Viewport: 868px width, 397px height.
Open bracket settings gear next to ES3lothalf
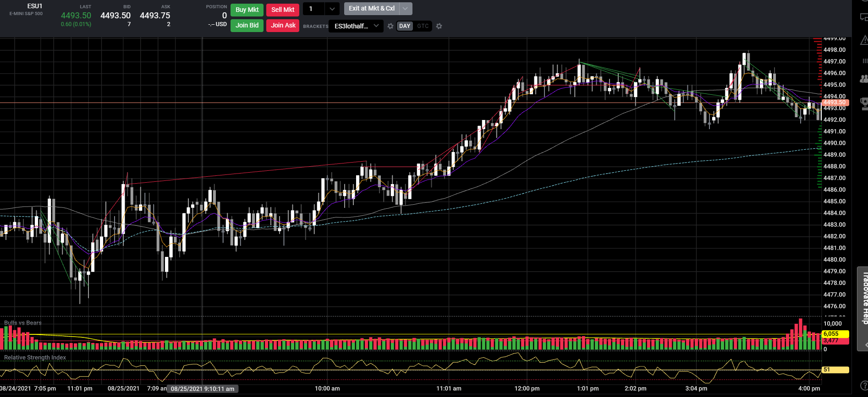coord(390,26)
